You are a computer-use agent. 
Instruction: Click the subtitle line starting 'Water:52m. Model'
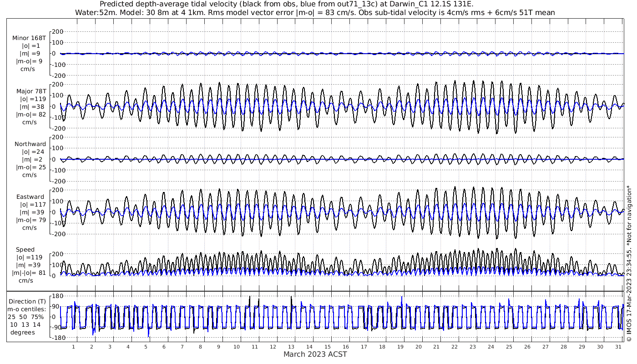[x=315, y=12]
